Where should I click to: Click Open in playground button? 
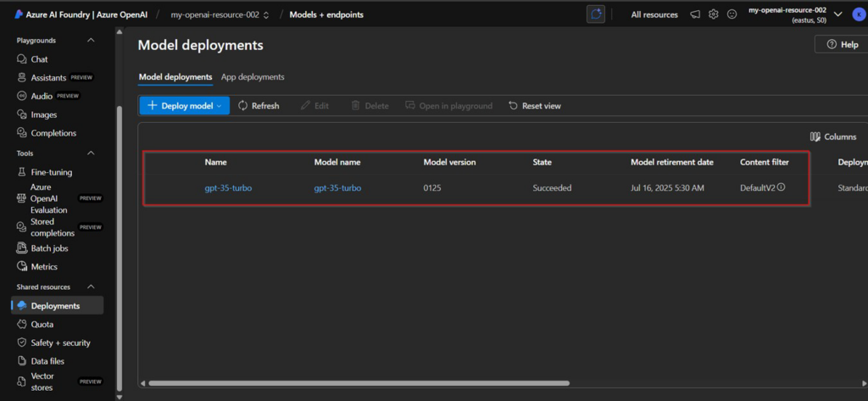[448, 106]
